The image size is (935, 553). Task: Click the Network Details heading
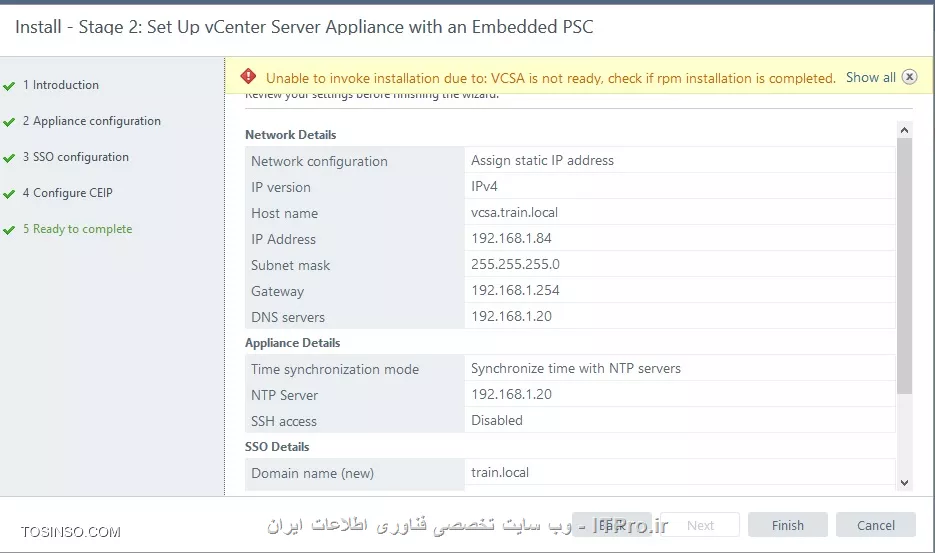290,135
